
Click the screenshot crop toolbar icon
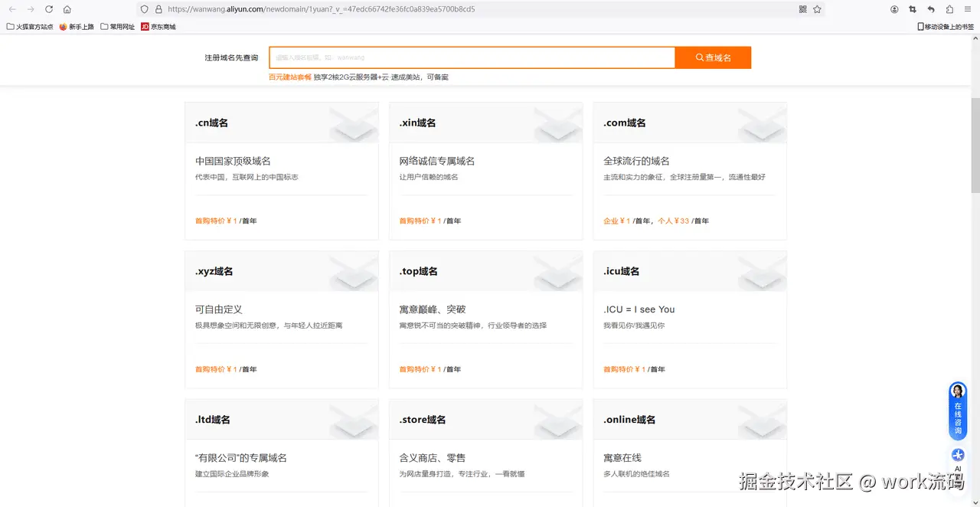pyautogui.click(x=913, y=9)
